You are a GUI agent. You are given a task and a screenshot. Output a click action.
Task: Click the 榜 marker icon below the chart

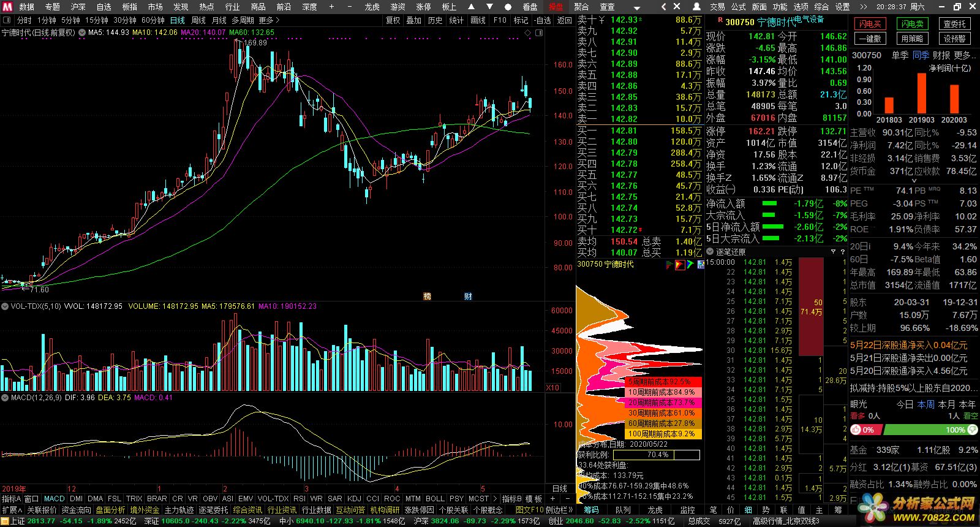(427, 296)
